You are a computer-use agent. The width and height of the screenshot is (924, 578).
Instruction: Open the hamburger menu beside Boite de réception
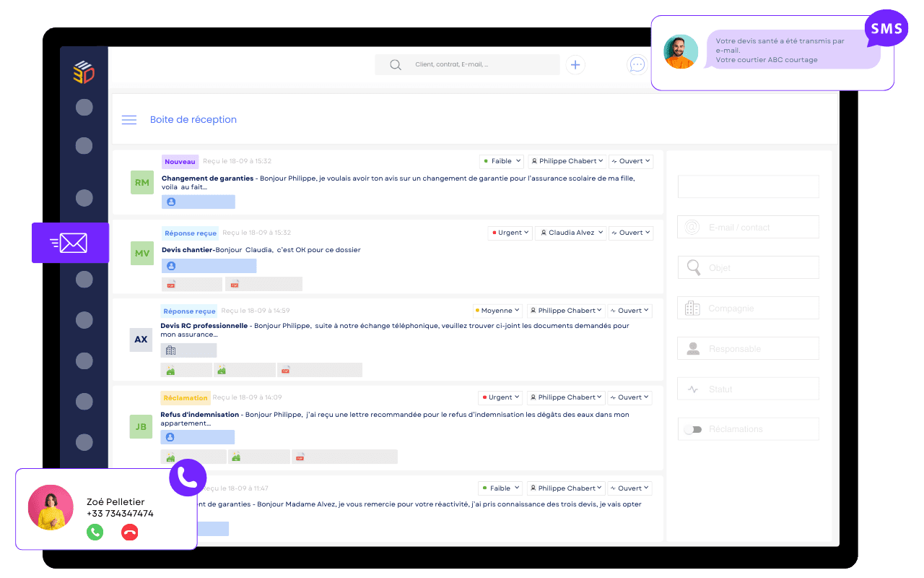[x=129, y=120]
